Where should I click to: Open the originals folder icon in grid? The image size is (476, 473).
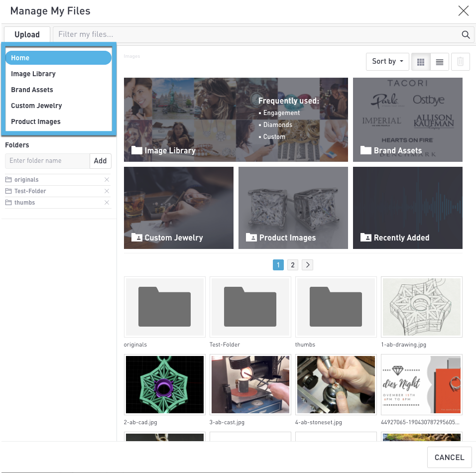tap(164, 307)
